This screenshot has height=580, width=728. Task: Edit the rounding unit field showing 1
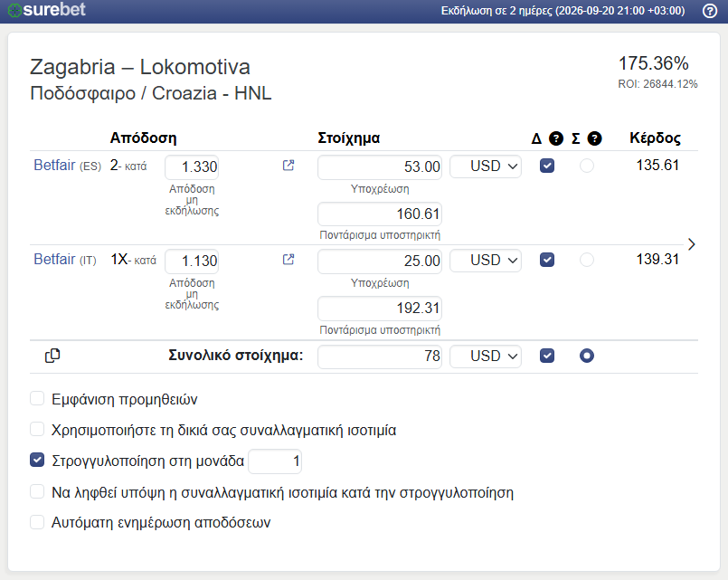click(275, 461)
